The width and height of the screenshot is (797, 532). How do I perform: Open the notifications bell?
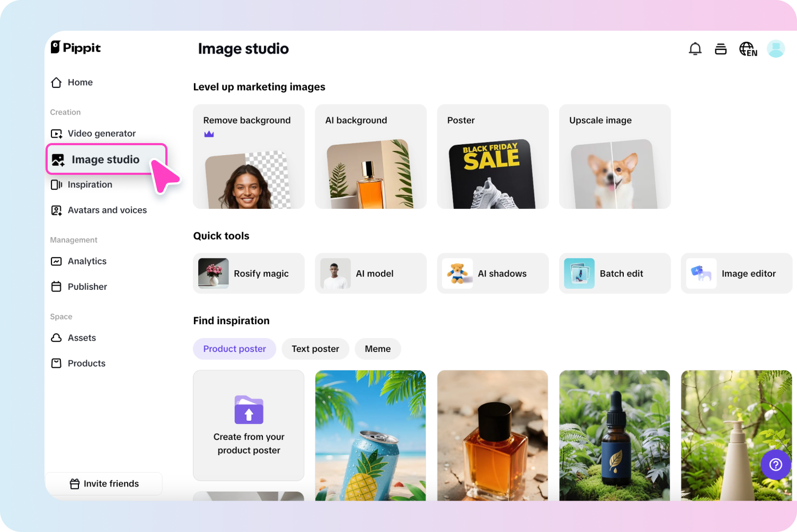[695, 48]
